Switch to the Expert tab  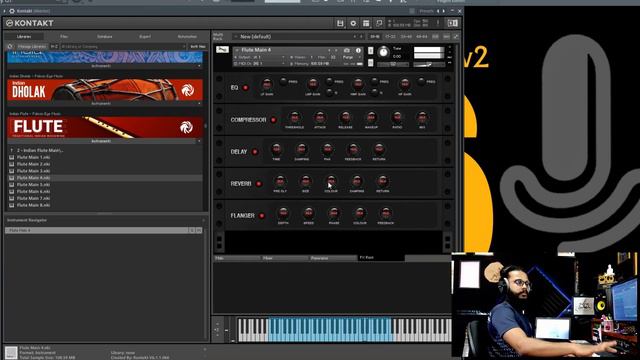coord(145,37)
